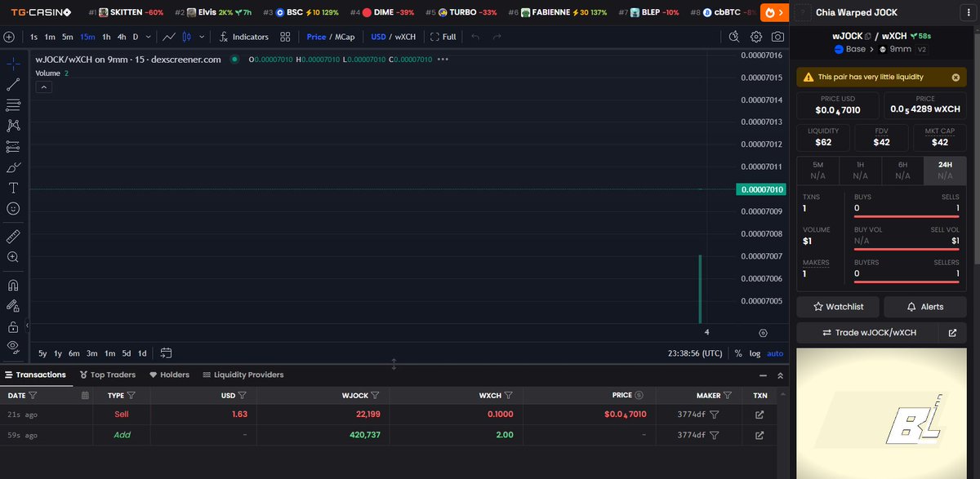Select the brush drawing tool

(13, 167)
